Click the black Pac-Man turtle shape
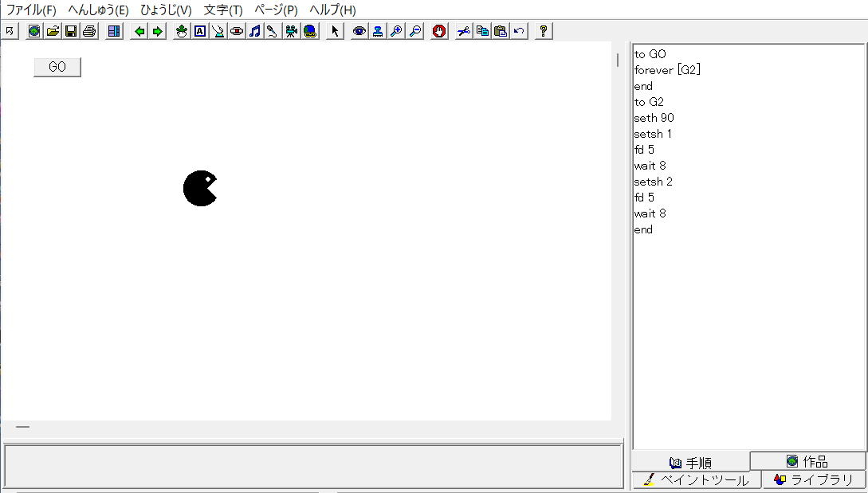868x493 pixels. click(x=200, y=188)
